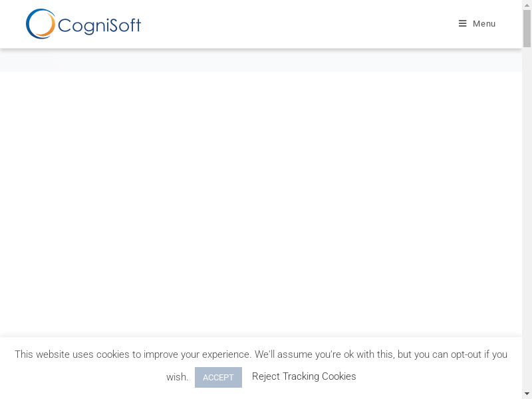This screenshot has width=532, height=399.
Task: Opt out using Reject Tracking Cookies
Action: click(x=304, y=376)
